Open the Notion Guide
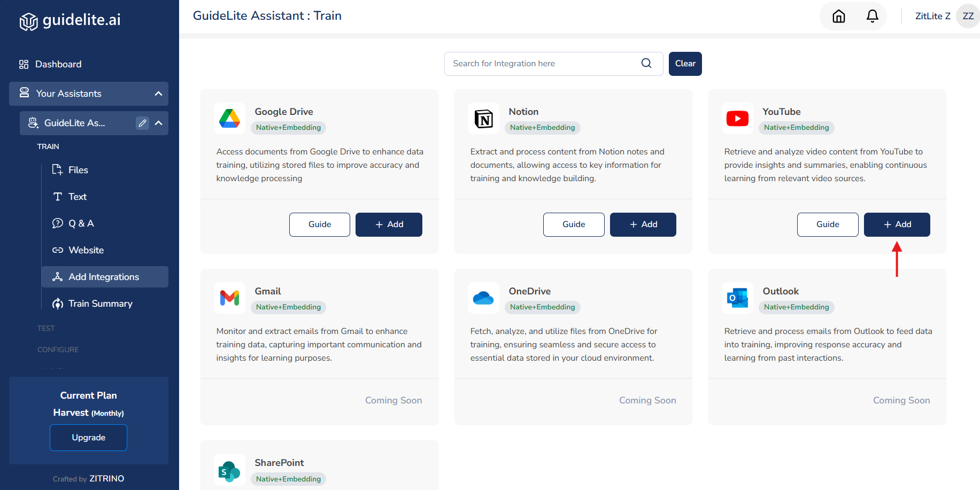The height and width of the screenshot is (490, 980). (x=574, y=224)
